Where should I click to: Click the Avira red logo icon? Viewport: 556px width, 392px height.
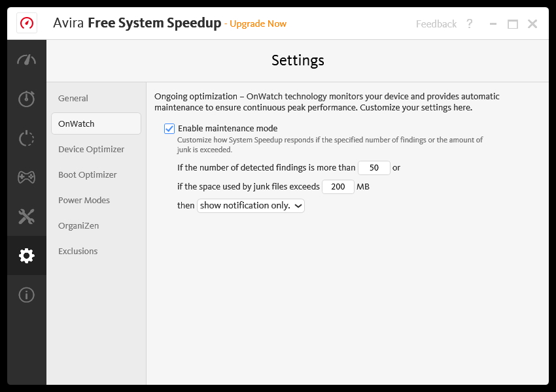27,24
